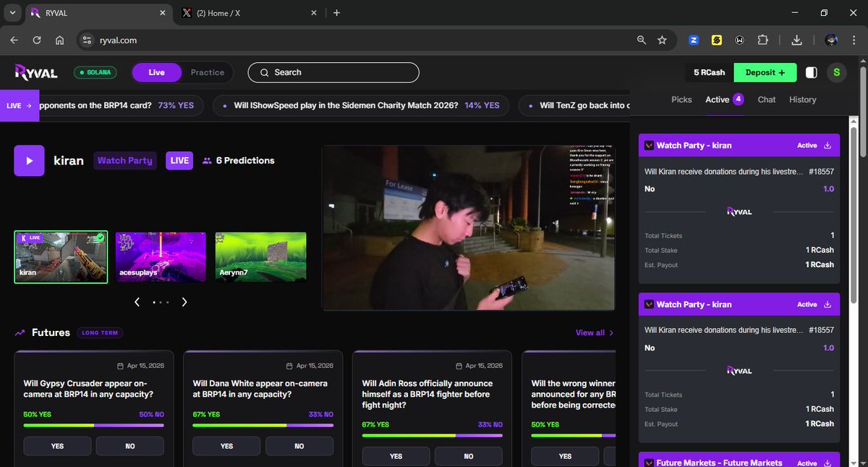The width and height of the screenshot is (868, 467).
Task: Open the TenZ ticker prediction
Action: [x=575, y=106]
